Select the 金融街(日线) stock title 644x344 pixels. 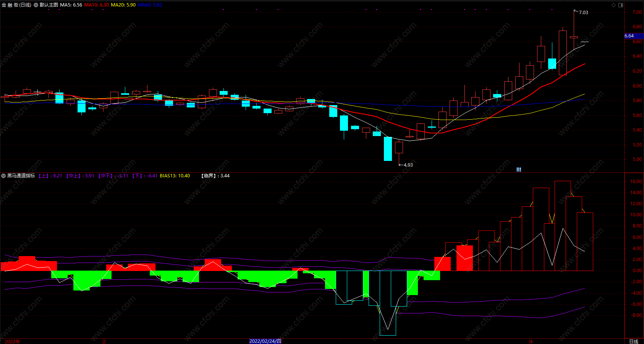click(16, 5)
